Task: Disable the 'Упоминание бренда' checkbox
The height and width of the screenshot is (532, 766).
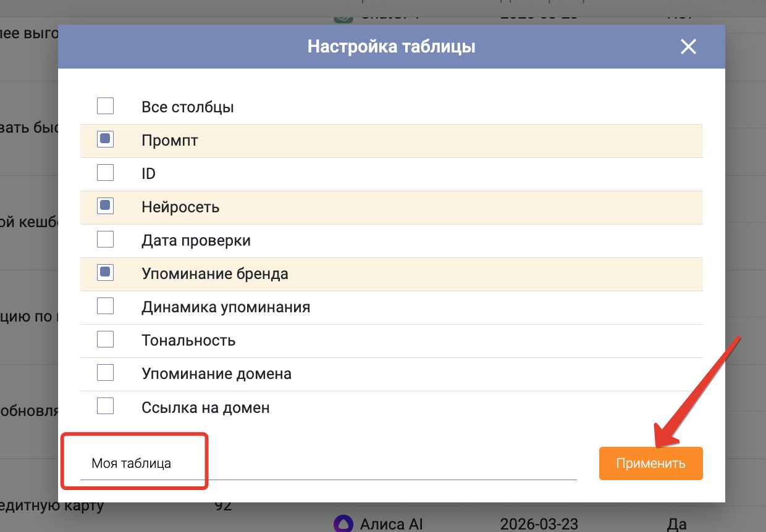Action: point(106,273)
